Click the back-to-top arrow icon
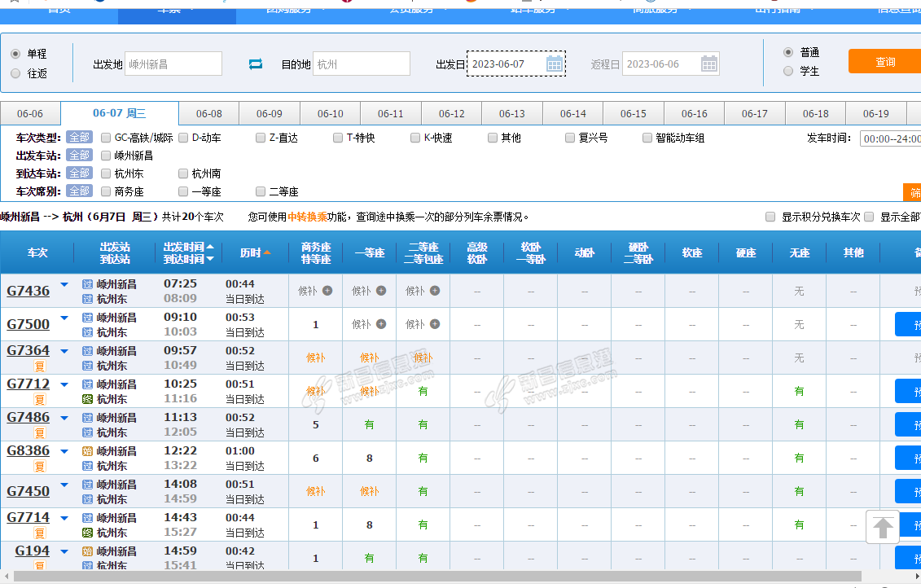 pos(884,526)
